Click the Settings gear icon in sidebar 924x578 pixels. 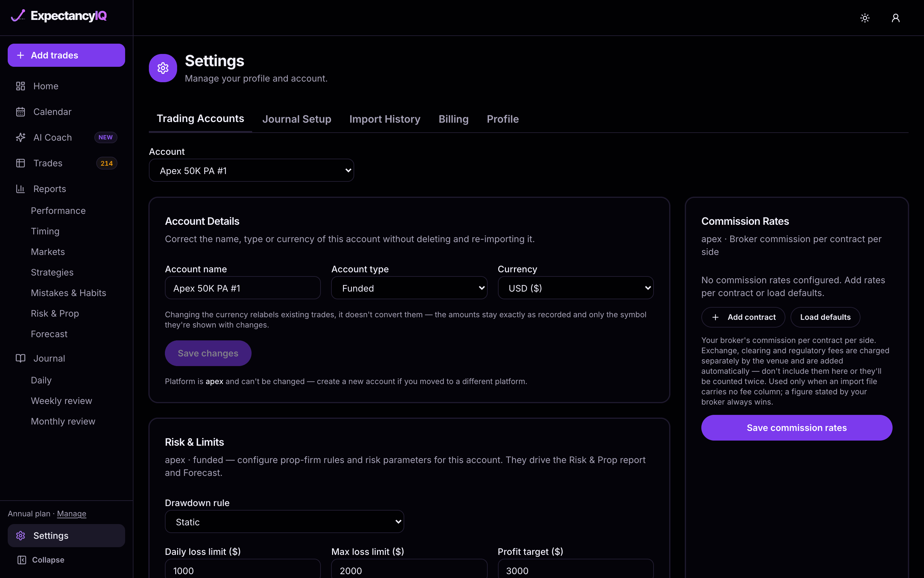point(21,536)
